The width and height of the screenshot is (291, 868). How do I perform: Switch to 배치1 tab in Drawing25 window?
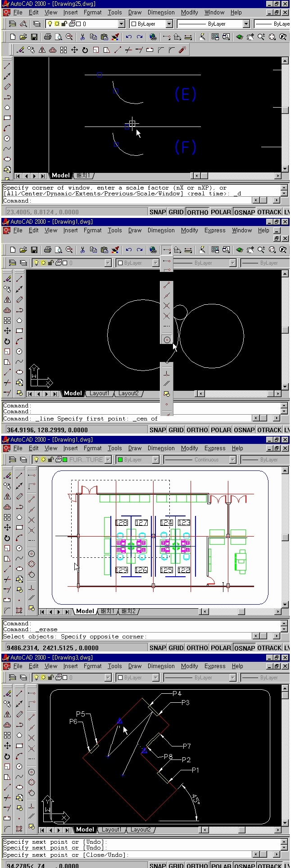[x=84, y=176]
